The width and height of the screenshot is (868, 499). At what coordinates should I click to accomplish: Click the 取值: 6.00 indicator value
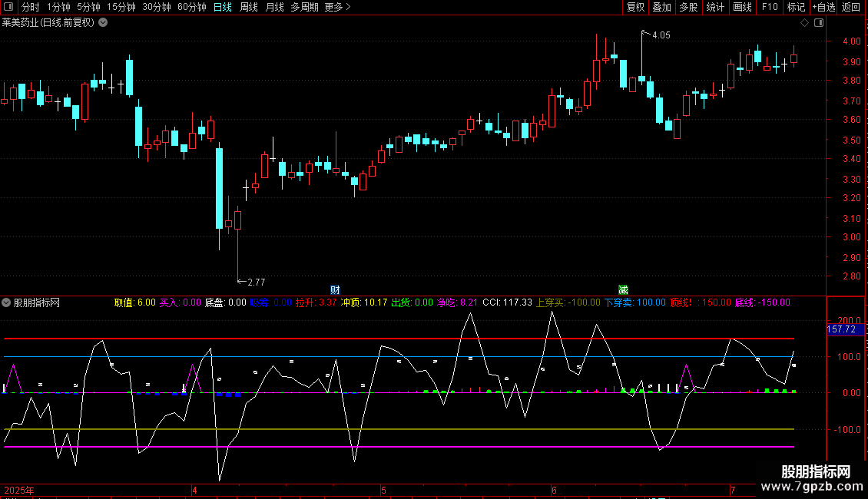[x=134, y=302]
